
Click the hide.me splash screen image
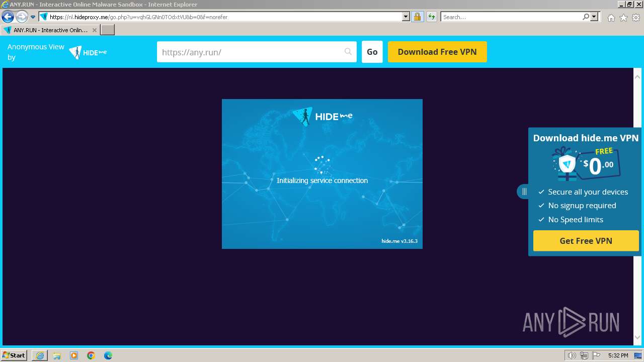(x=322, y=174)
